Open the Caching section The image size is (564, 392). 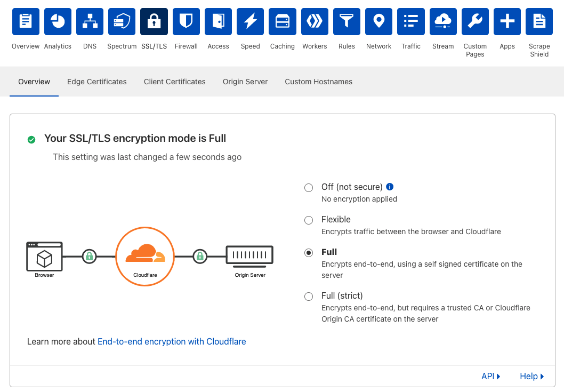282,21
